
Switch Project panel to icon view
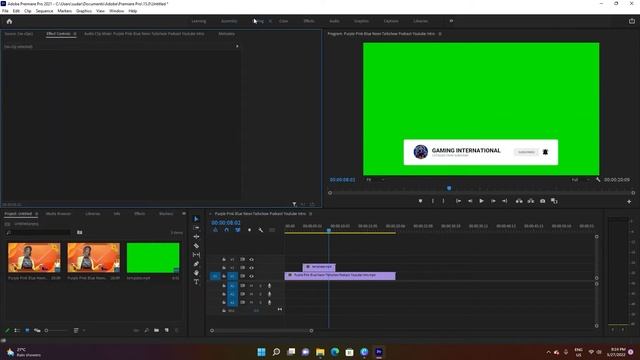coord(27,330)
